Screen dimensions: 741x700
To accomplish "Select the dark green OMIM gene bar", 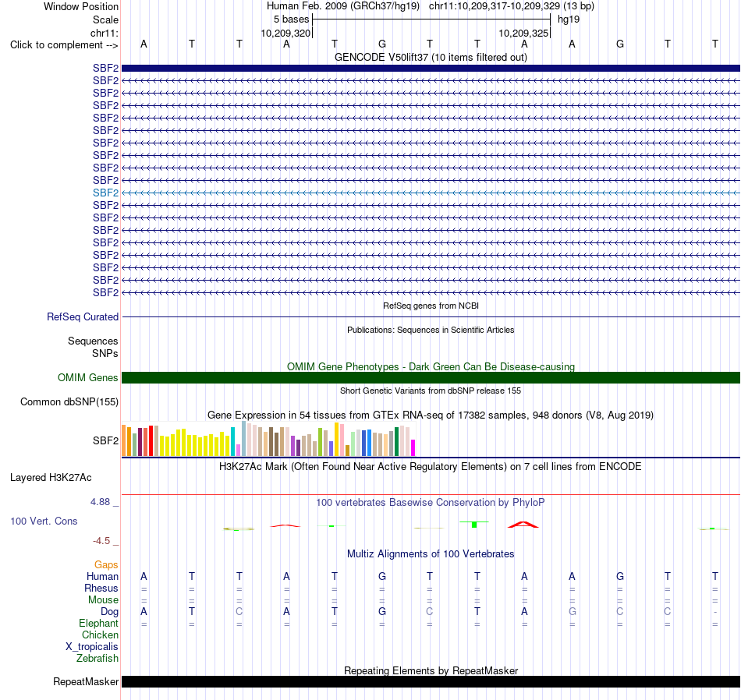I will click(431, 377).
